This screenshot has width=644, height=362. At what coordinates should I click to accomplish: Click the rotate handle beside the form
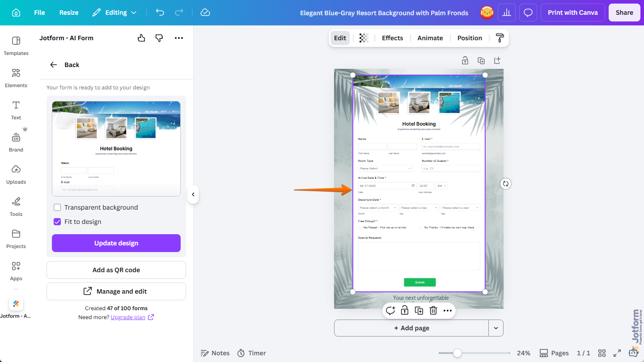[505, 184]
